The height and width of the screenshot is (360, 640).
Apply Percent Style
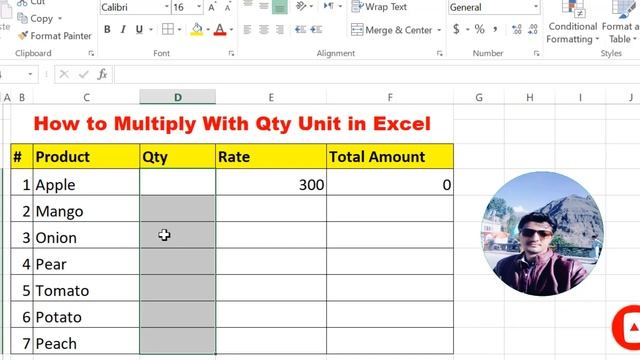[480, 29]
